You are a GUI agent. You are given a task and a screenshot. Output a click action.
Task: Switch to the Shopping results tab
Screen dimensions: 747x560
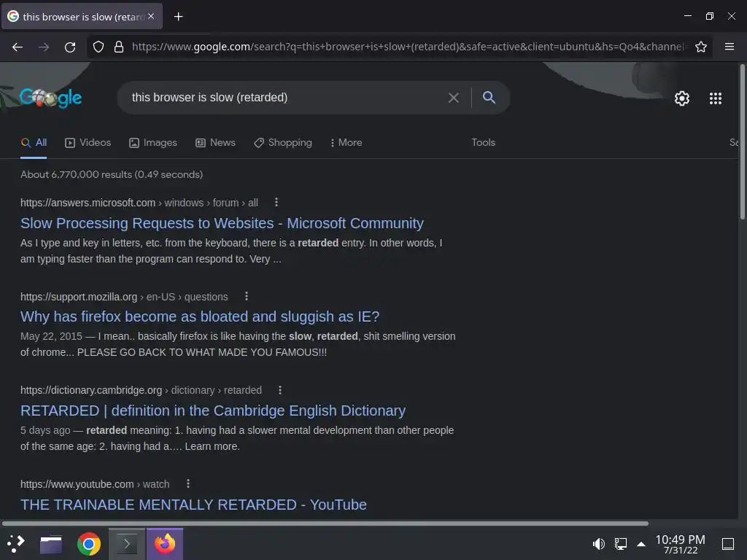pos(283,142)
